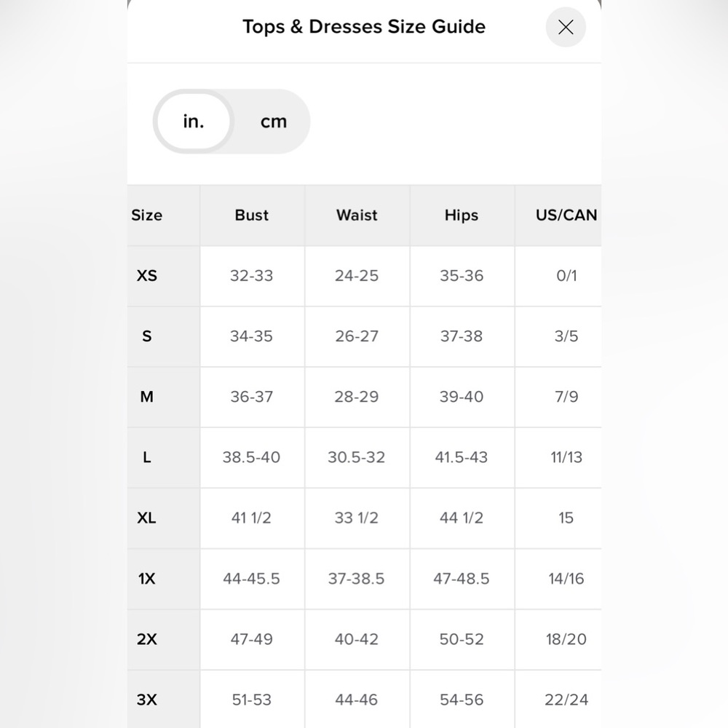Close the Tops & Dresses Size Guide
The image size is (728, 728).
566,28
